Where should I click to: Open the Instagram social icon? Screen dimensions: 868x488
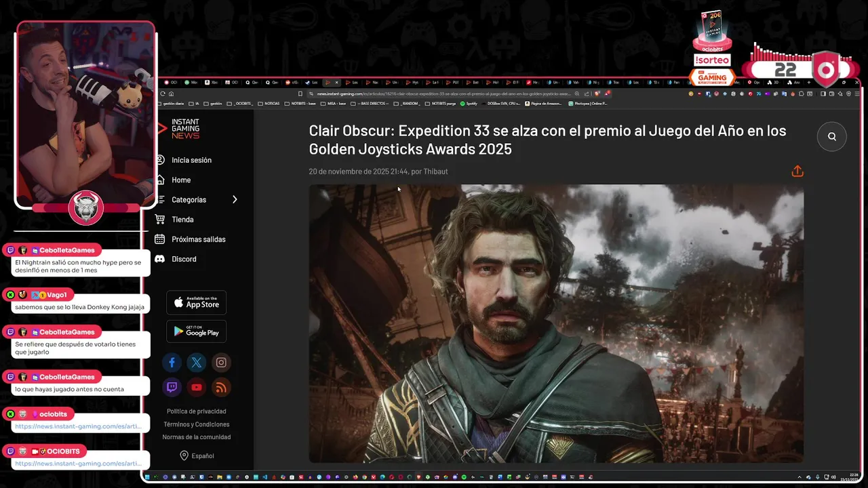click(221, 363)
